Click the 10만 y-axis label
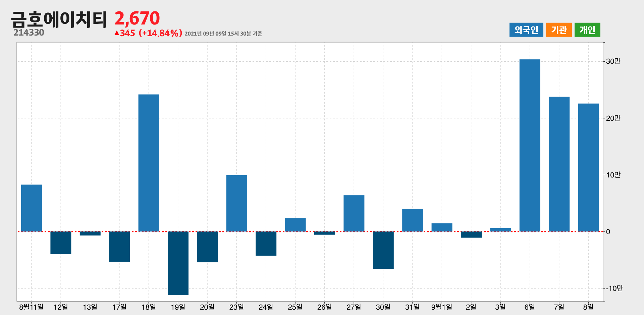This screenshot has width=644, height=315. [x=613, y=175]
